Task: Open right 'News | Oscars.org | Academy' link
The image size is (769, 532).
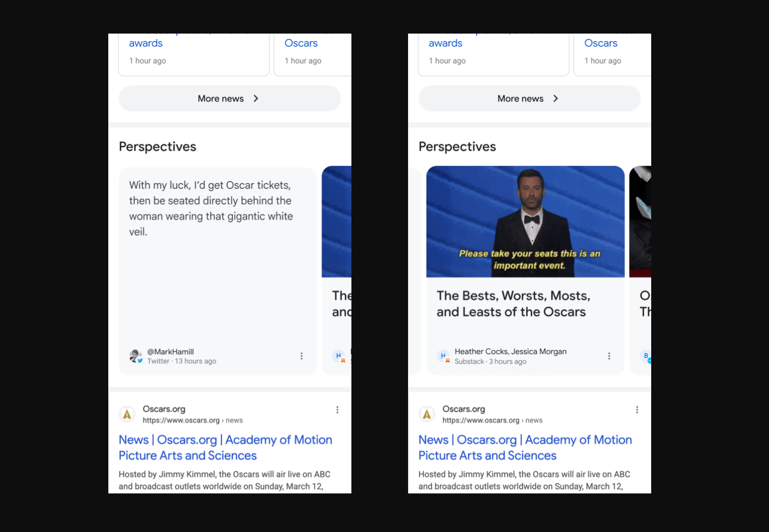Action: pos(525,447)
